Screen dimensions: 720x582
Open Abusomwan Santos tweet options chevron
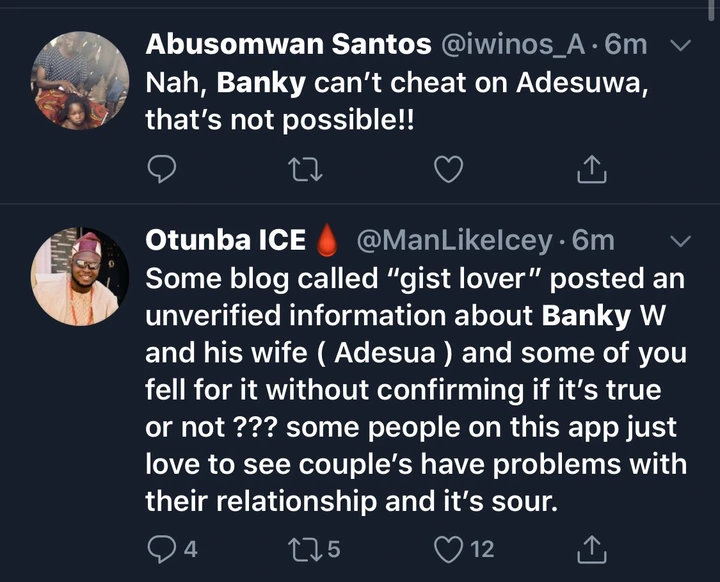[679, 45]
